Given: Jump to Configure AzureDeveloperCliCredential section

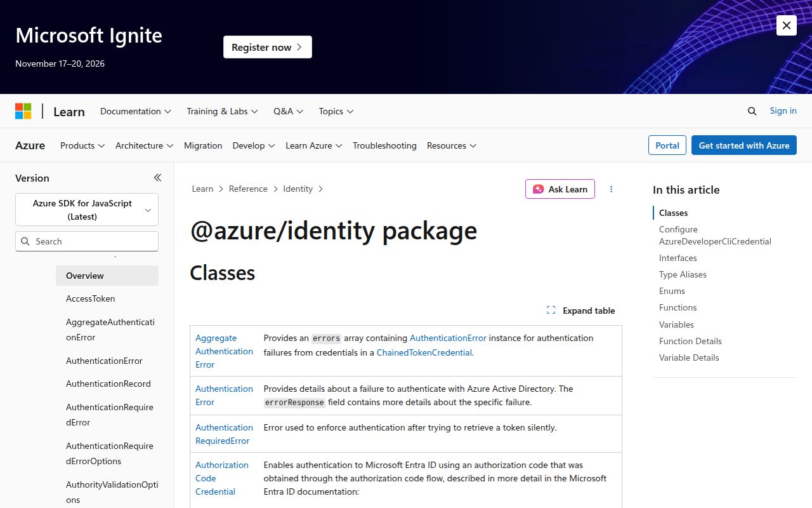Looking at the screenshot, I should click(715, 235).
